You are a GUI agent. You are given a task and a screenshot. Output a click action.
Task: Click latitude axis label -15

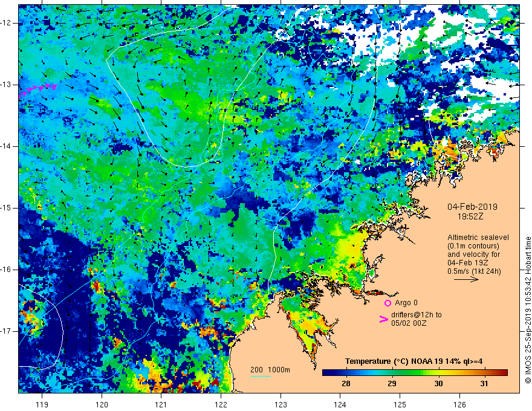(x=6, y=208)
